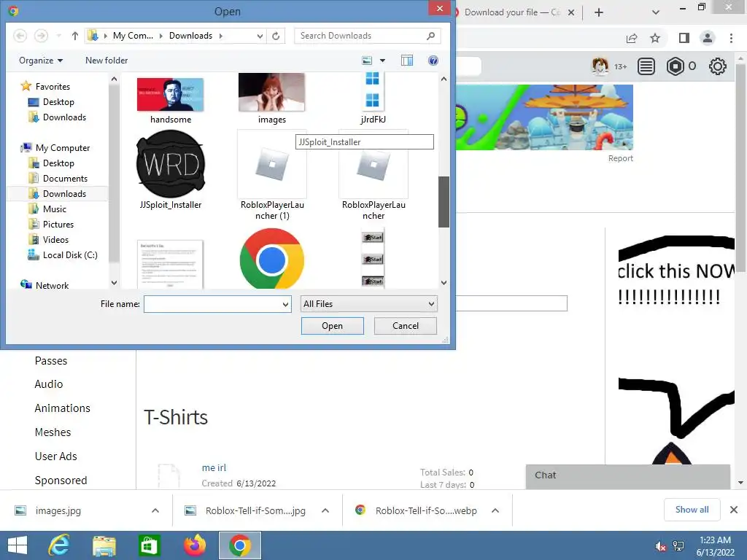Open Videos folder in navigation pane
Viewport: 747px width, 560px height.
point(49,239)
